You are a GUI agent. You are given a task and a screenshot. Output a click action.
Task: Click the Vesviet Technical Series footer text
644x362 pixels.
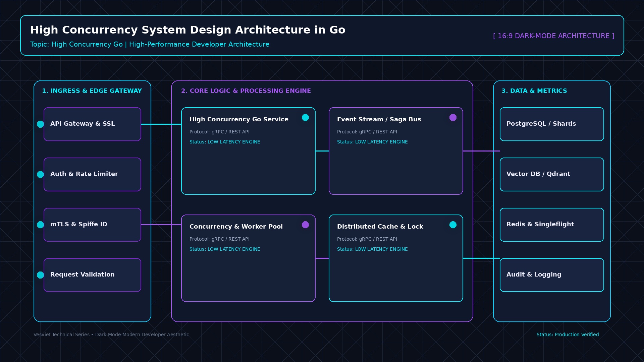[x=111, y=335]
